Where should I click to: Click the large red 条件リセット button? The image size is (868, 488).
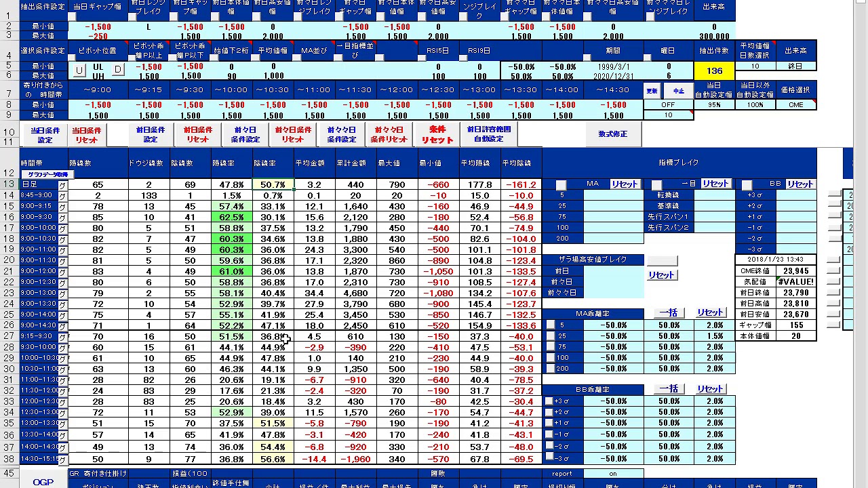tap(437, 134)
